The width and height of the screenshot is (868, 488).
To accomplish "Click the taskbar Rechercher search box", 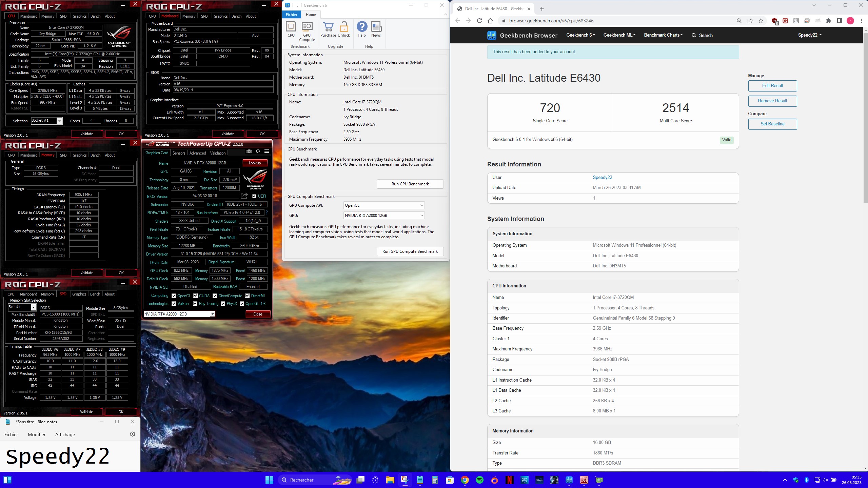I will pyautogui.click(x=315, y=480).
